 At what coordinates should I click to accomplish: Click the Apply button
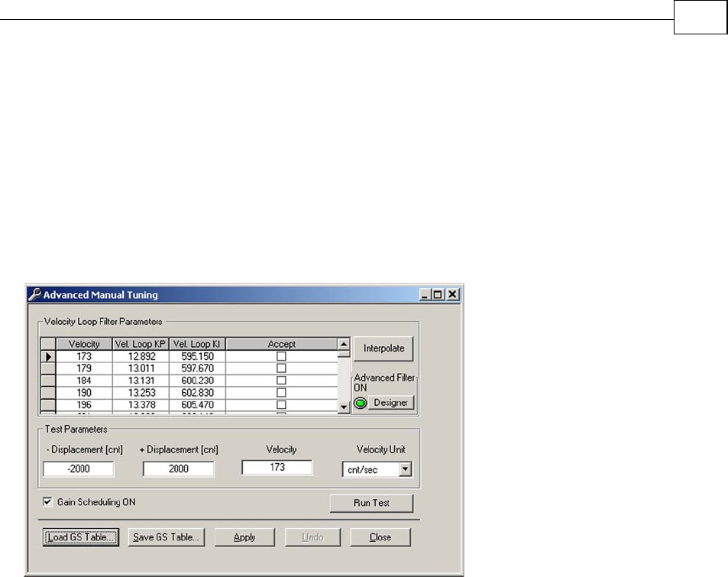click(x=244, y=537)
